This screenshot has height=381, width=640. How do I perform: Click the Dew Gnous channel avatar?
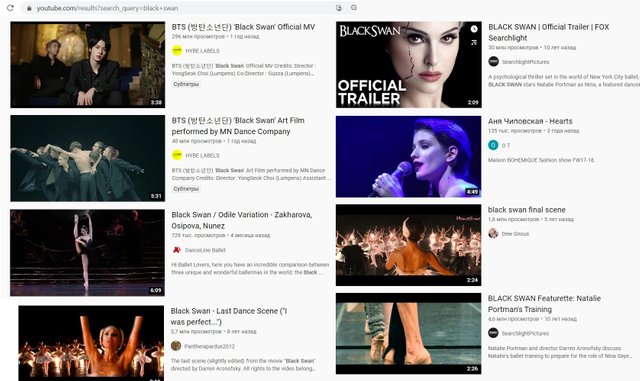click(x=493, y=234)
